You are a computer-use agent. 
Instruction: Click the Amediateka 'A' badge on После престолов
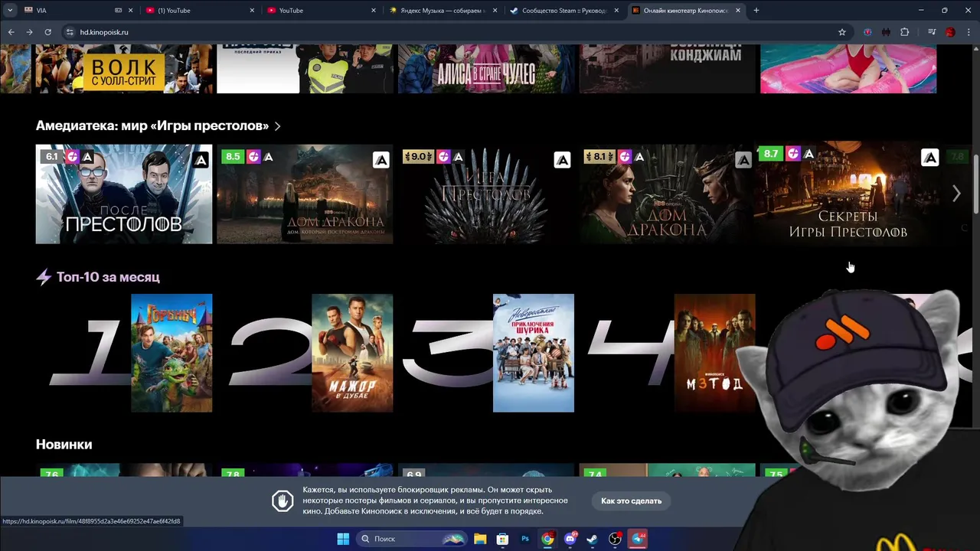pyautogui.click(x=201, y=161)
